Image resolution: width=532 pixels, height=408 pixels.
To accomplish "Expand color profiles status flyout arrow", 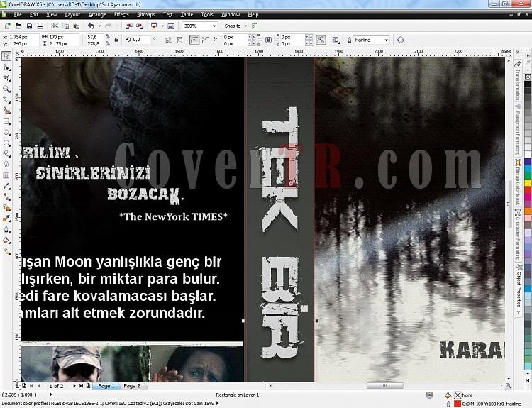I will point(218,403).
